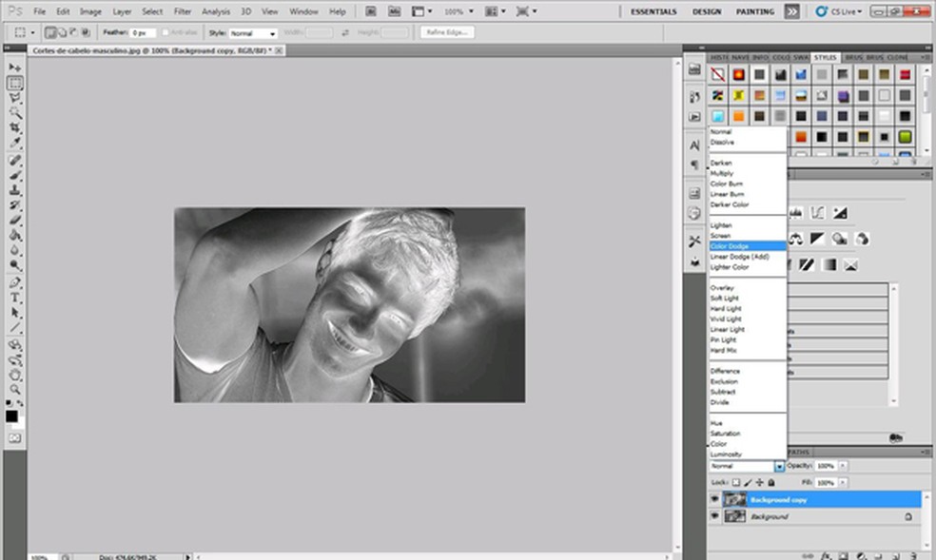This screenshot has width=936, height=560.
Task: Select the Move tool
Action: (x=13, y=68)
